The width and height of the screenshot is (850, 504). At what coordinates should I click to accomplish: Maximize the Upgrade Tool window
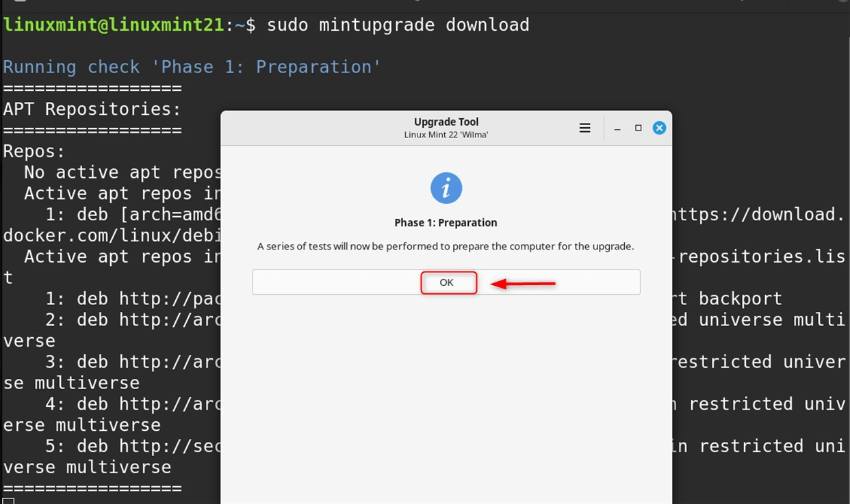pyautogui.click(x=639, y=128)
